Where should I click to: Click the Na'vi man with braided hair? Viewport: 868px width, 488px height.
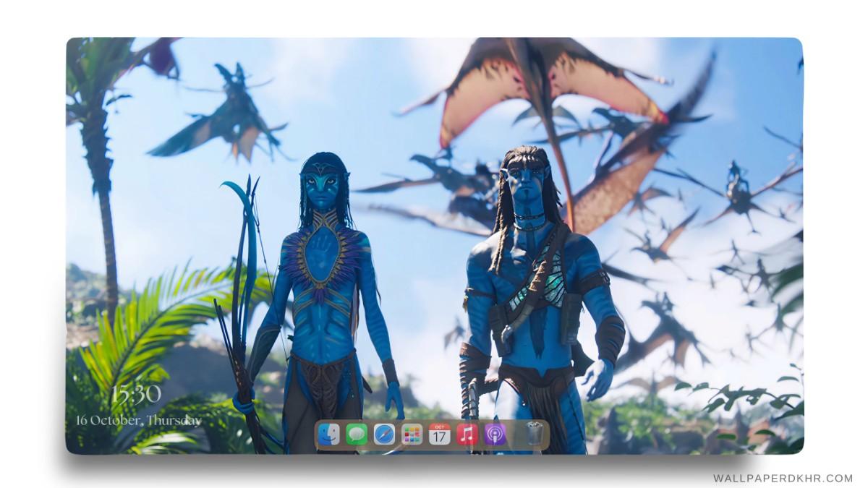click(534, 289)
